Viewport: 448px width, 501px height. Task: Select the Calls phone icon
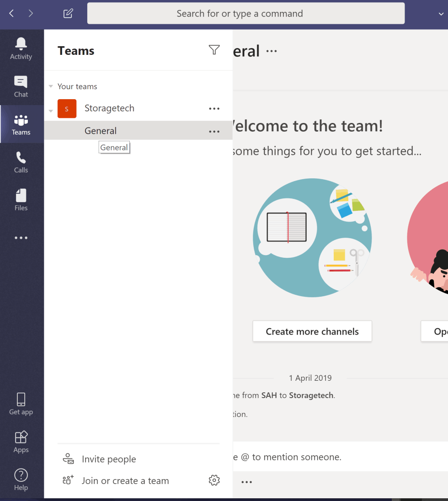click(x=21, y=162)
